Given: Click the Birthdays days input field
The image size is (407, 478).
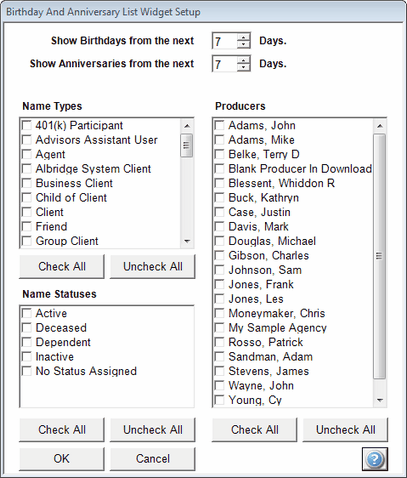Looking at the screenshot, I should tap(225, 41).
